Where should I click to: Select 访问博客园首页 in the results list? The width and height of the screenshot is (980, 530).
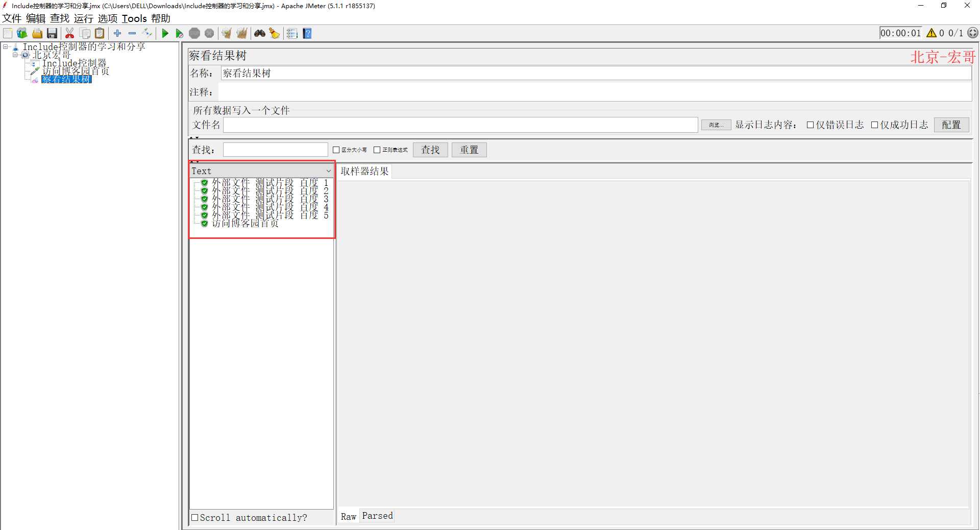[x=245, y=224]
